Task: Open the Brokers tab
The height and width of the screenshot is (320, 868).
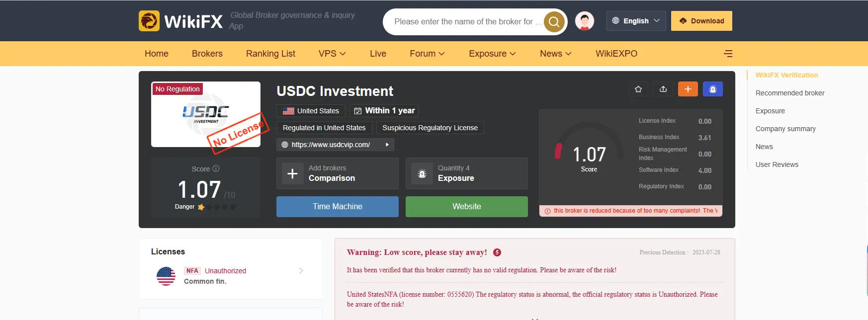Action: click(x=207, y=54)
